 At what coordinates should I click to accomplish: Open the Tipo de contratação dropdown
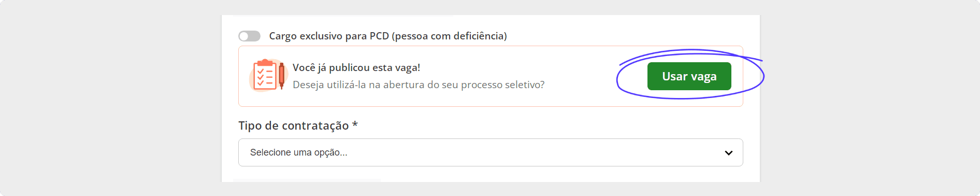491,152
